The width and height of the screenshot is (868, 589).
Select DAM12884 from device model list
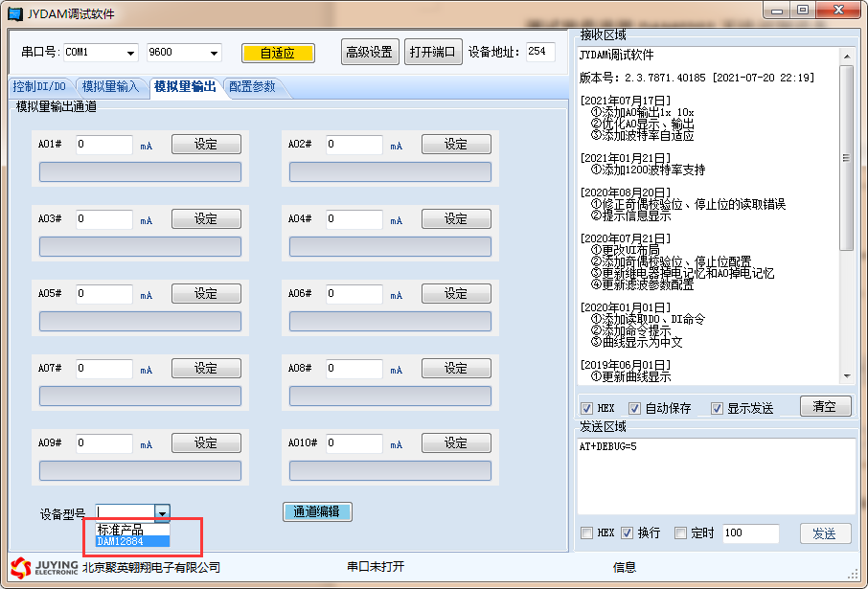click(132, 542)
